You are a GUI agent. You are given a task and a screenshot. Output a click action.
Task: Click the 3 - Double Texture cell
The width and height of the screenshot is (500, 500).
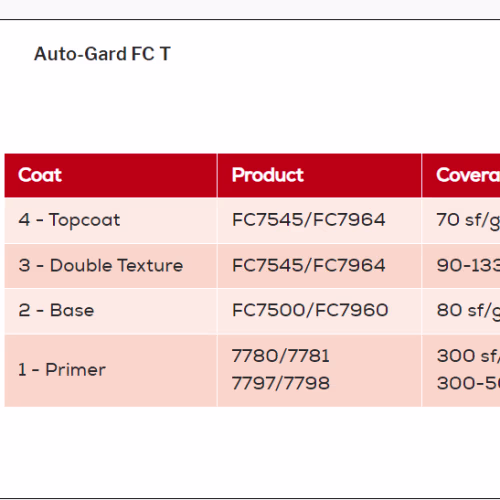pyautogui.click(x=111, y=266)
